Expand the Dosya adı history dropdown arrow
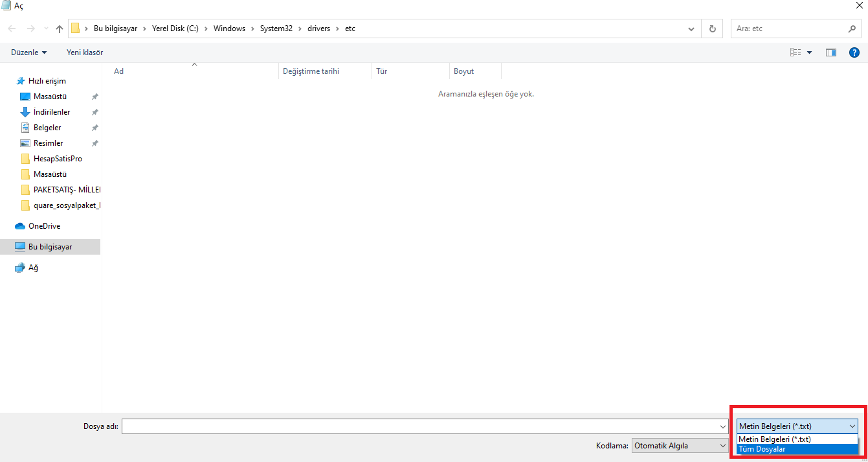This screenshot has height=462, width=868. (x=723, y=426)
